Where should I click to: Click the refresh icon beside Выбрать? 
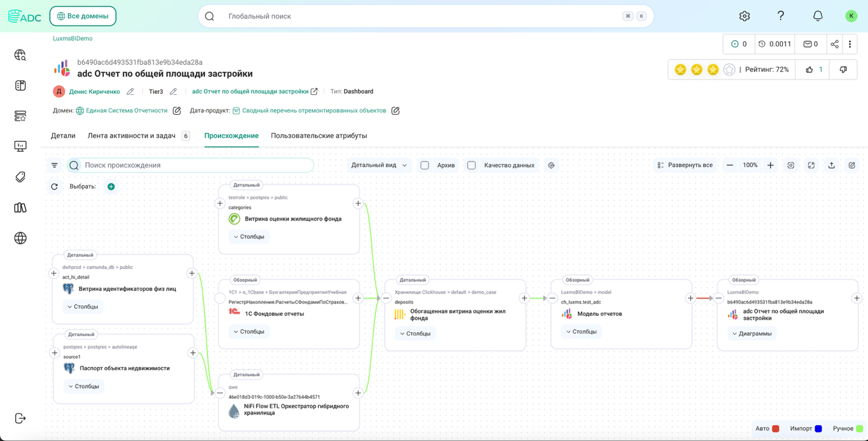pos(55,186)
